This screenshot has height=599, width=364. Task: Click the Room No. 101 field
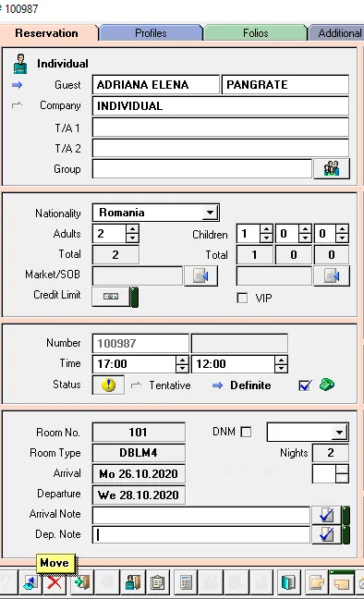click(x=139, y=432)
